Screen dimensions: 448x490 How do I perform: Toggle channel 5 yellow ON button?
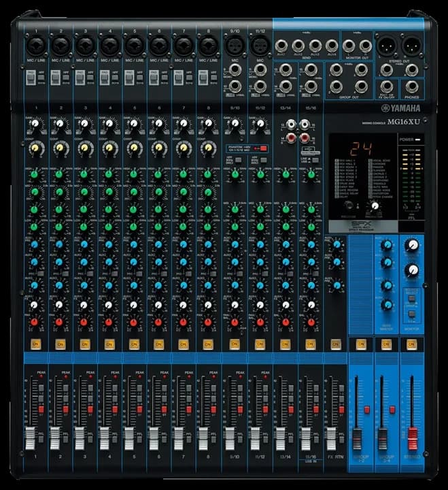pos(134,344)
